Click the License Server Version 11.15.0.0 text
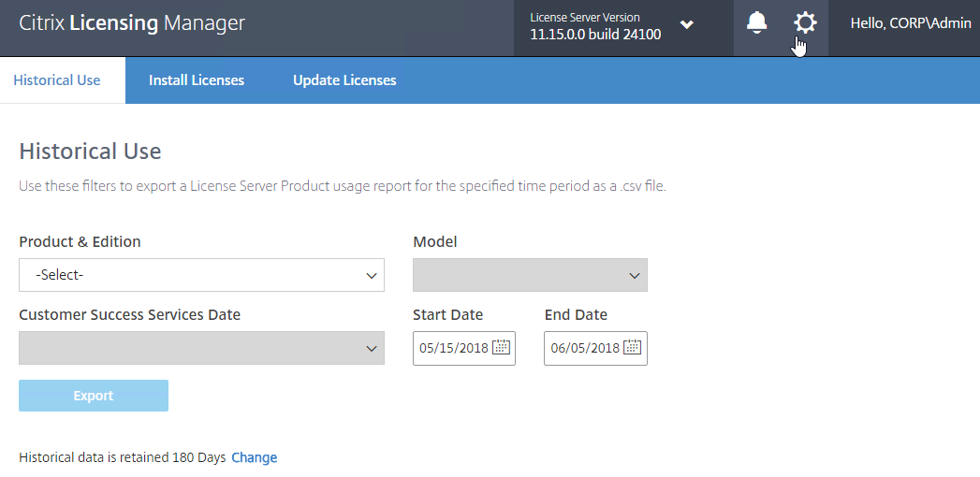This screenshot has height=477, width=980. 595,26
